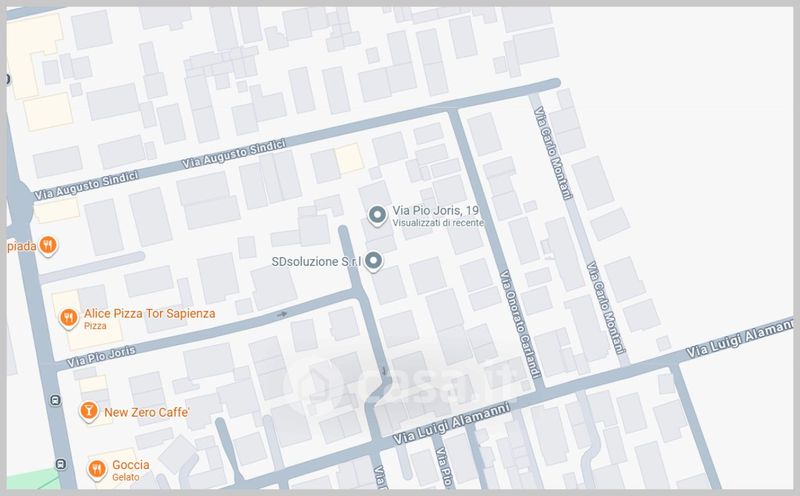The image size is (800, 496).
Task: Open the Alice Pizza Tor Sapienza name label
Action: click(x=149, y=313)
